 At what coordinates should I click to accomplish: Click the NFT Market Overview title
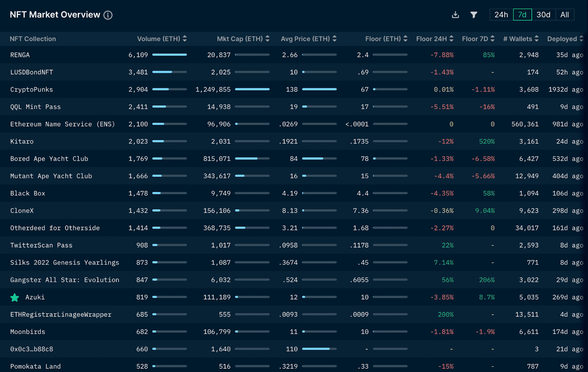pos(55,15)
